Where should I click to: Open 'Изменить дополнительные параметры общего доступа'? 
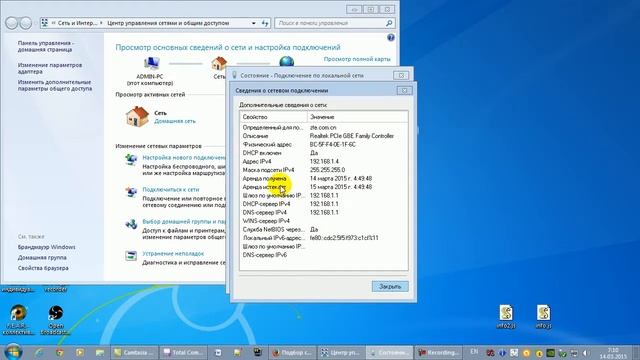(x=55, y=85)
